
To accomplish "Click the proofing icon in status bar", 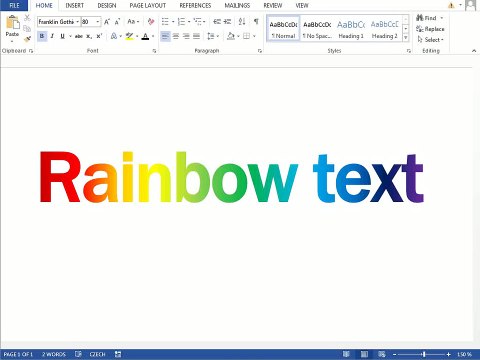I will [78, 354].
